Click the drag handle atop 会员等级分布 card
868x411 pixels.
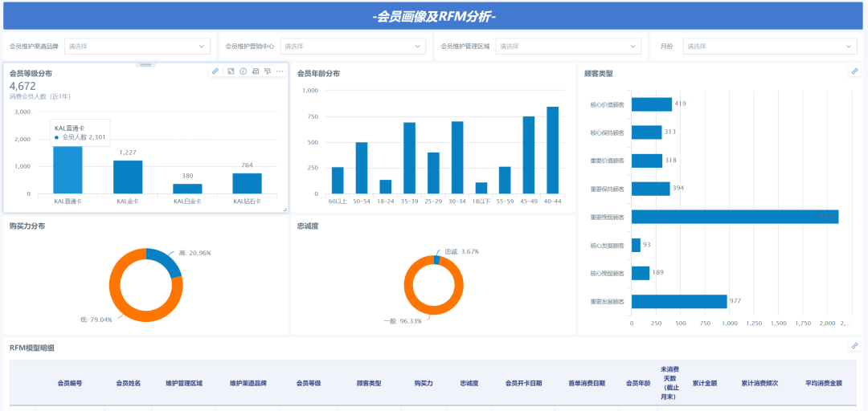145,65
